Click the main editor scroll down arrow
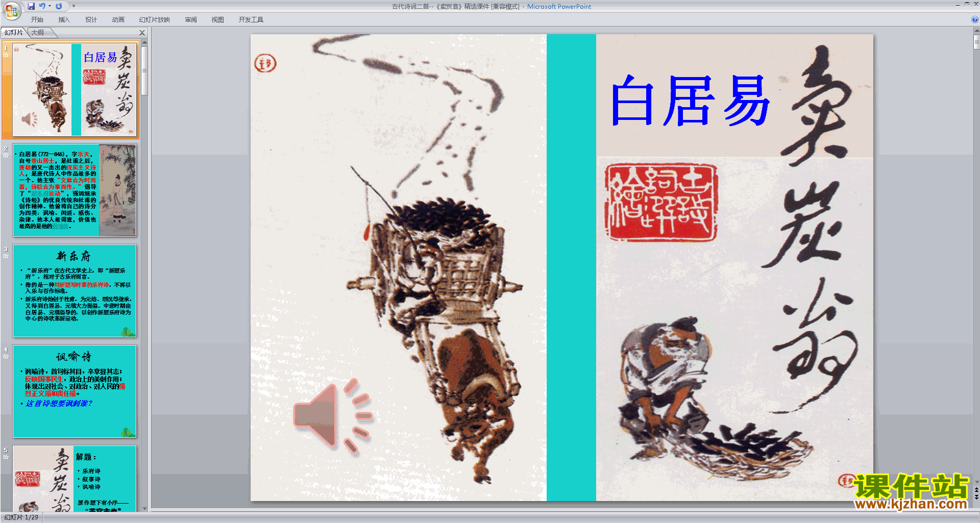The image size is (980, 523). coord(976,482)
